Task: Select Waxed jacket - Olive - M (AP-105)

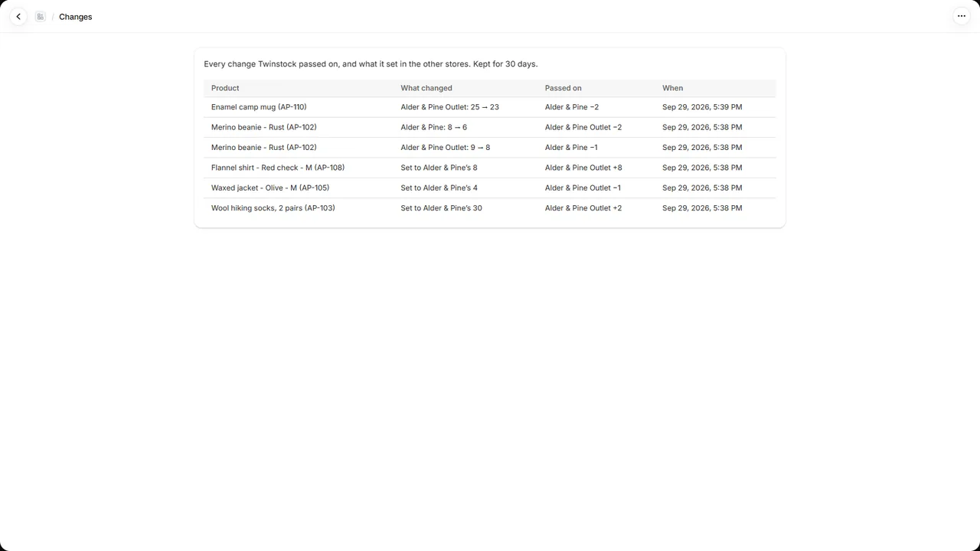Action: [x=270, y=187]
